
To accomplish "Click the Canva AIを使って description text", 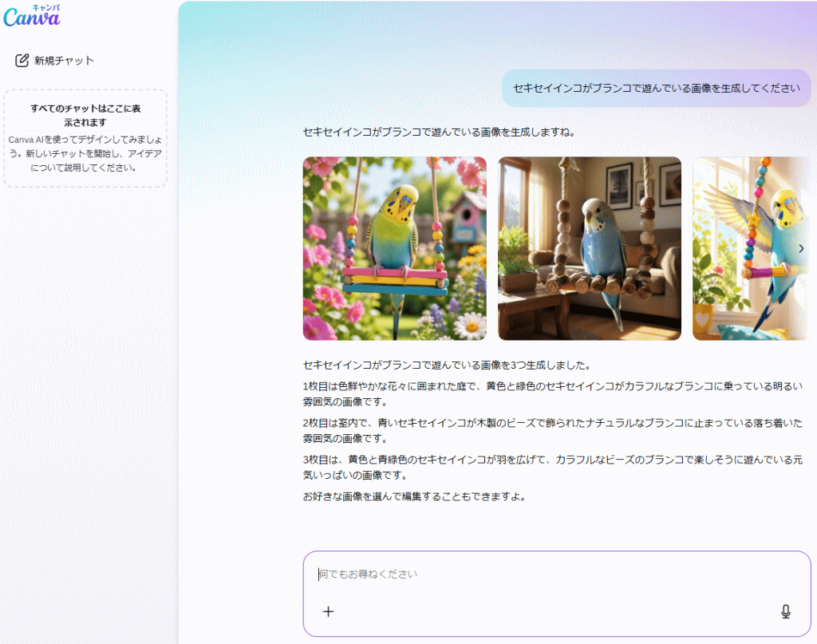I will 85,154.
